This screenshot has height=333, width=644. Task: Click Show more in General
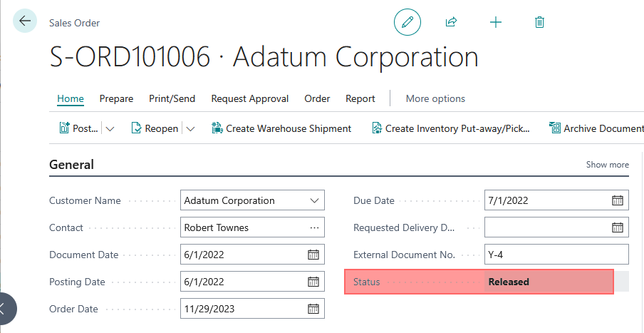(x=607, y=165)
